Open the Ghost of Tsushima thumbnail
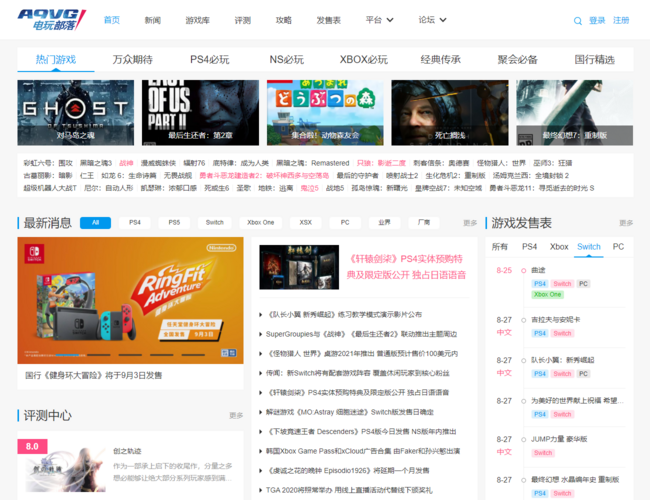This screenshot has width=650, height=500. (x=76, y=112)
